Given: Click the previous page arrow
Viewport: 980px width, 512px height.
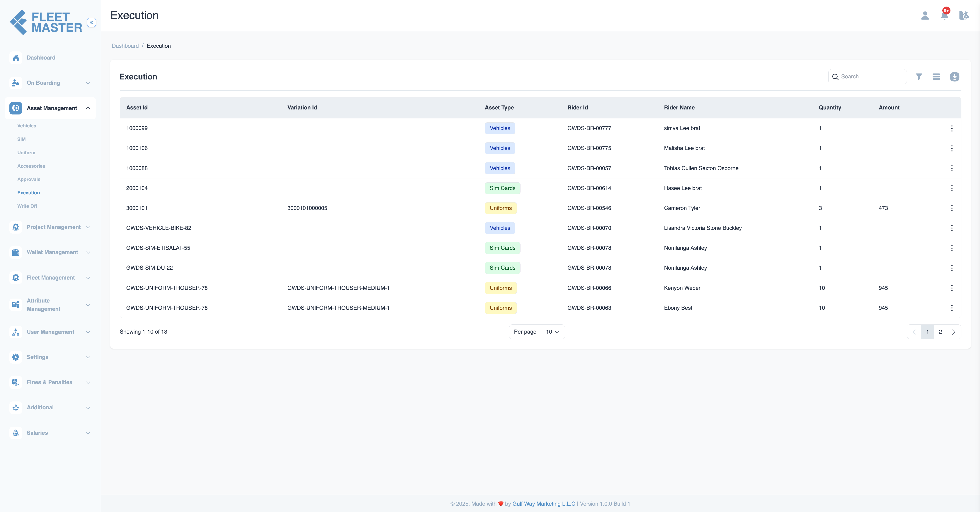Looking at the screenshot, I should click(x=914, y=332).
